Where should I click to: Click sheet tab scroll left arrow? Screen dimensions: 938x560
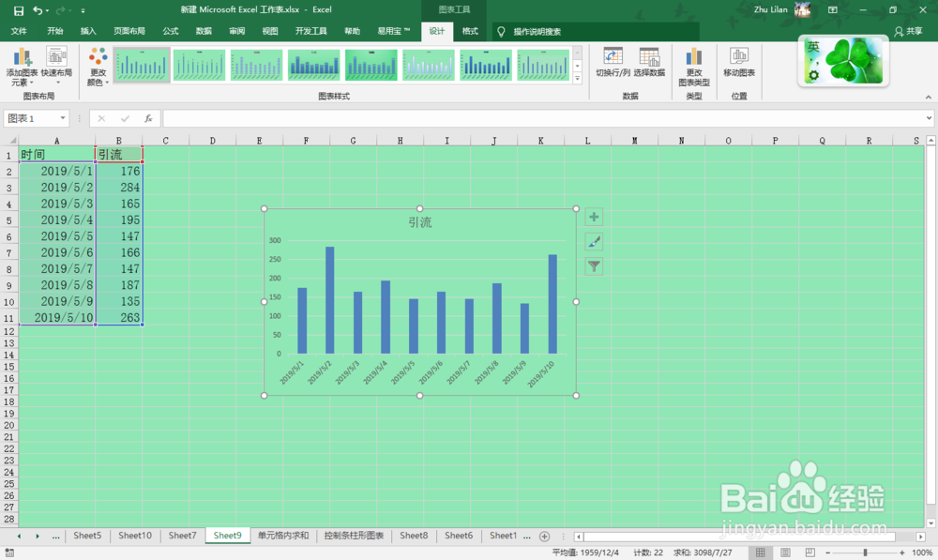click(x=19, y=536)
